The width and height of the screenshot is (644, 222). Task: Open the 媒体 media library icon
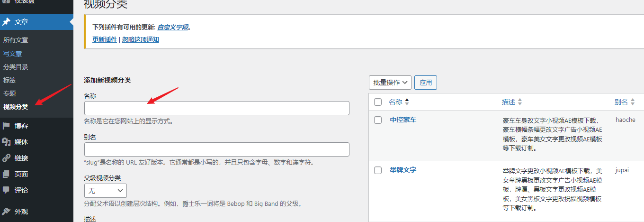(x=6, y=142)
